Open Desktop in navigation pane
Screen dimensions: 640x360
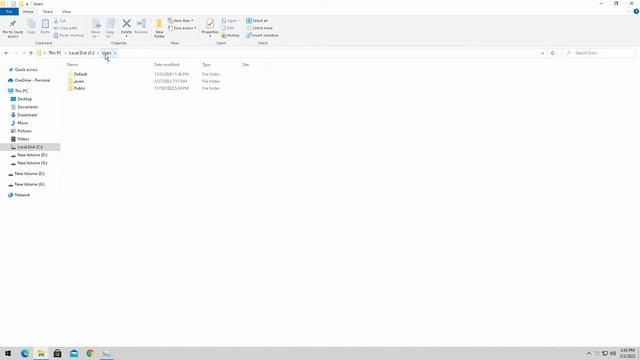[x=24, y=99]
